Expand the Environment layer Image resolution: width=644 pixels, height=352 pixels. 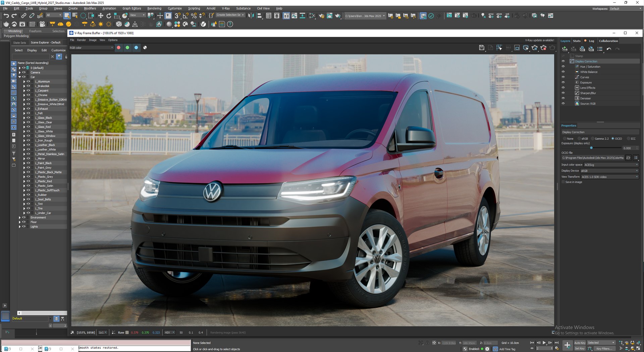pos(20,218)
